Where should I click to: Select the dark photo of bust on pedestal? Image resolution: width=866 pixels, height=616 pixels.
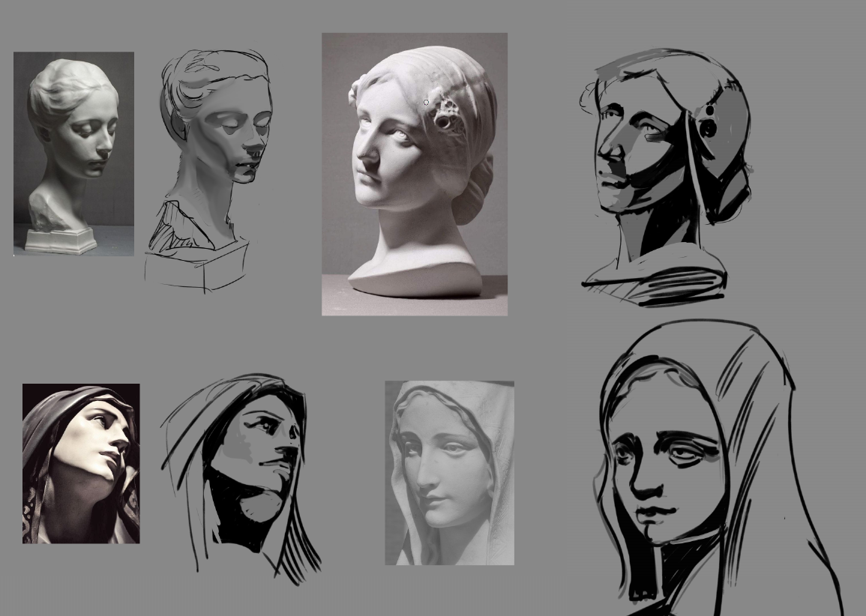tap(73, 154)
